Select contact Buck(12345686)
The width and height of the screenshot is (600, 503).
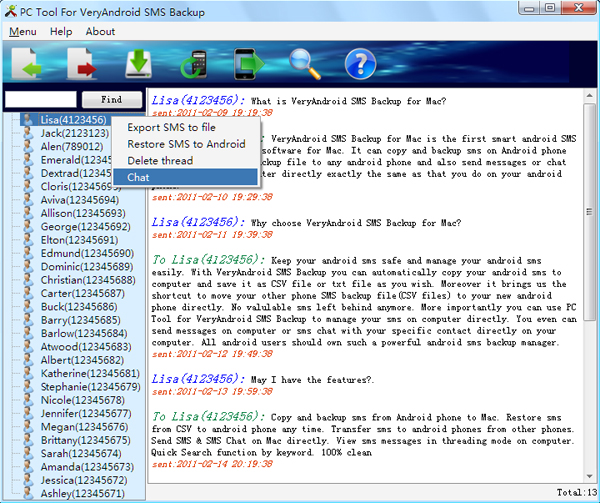79,307
